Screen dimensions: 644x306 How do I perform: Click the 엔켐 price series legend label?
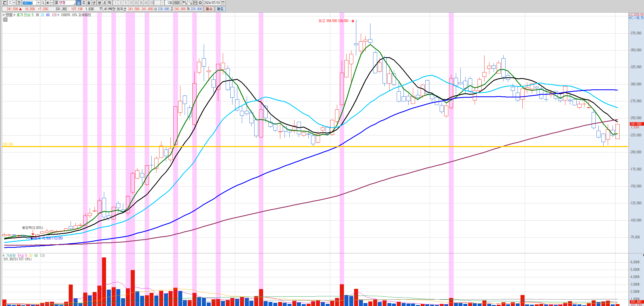[9, 15]
